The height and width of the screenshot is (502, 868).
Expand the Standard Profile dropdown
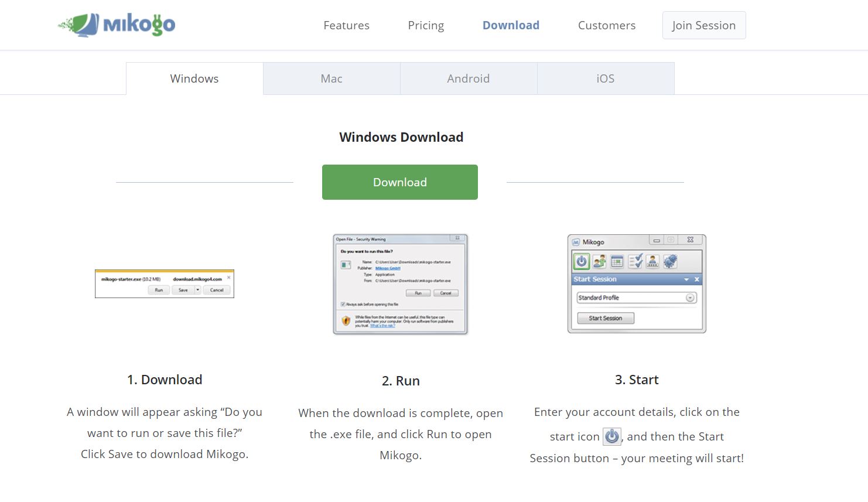690,298
